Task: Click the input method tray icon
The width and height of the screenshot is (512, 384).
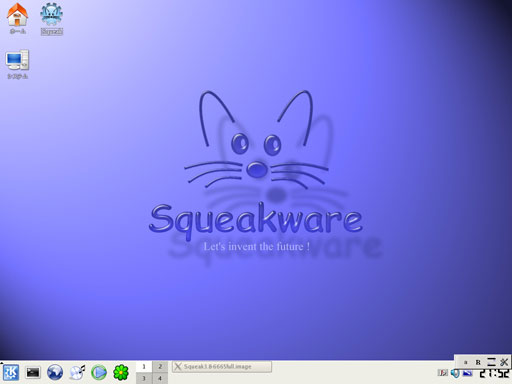Action: 443,373
